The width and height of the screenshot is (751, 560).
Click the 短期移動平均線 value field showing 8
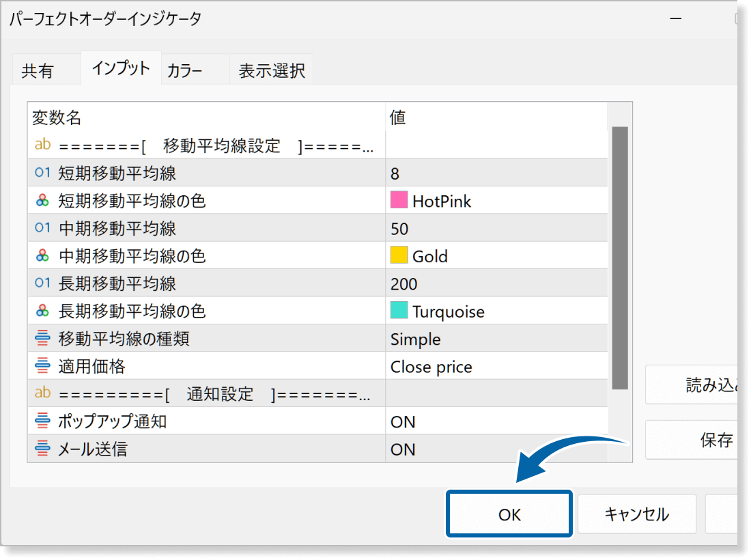click(495, 173)
